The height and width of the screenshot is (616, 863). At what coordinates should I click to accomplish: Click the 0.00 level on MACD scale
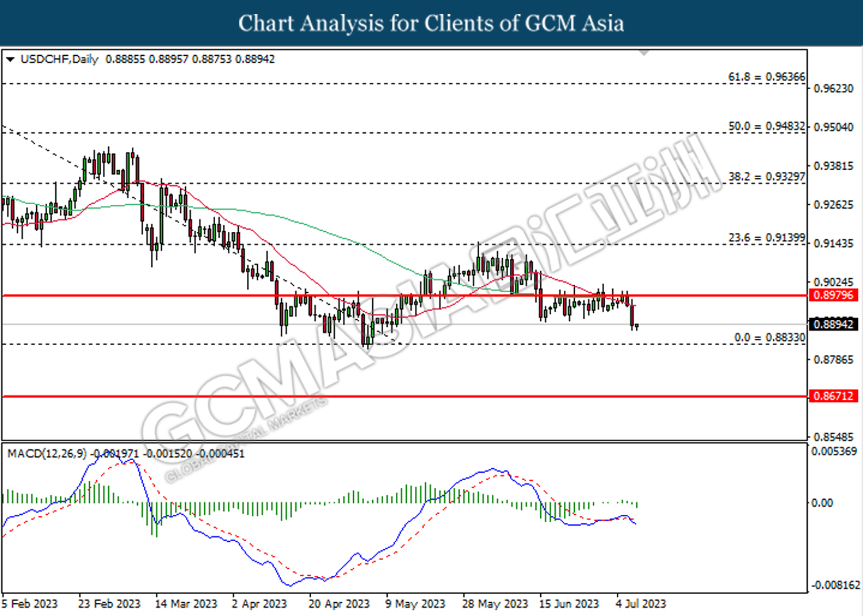pos(822,503)
